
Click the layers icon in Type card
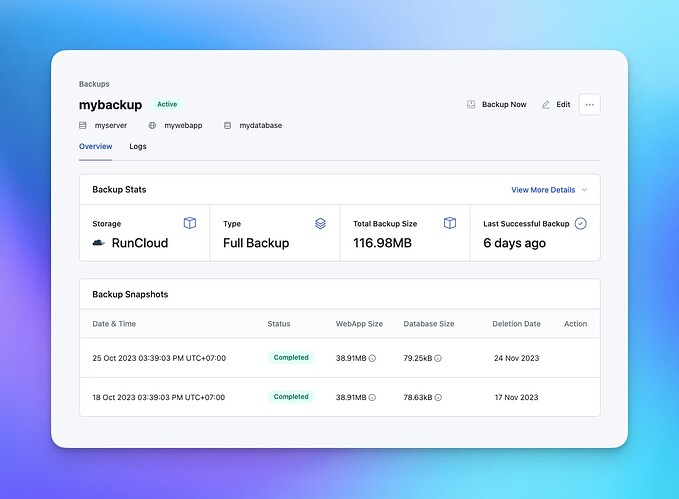pos(320,224)
